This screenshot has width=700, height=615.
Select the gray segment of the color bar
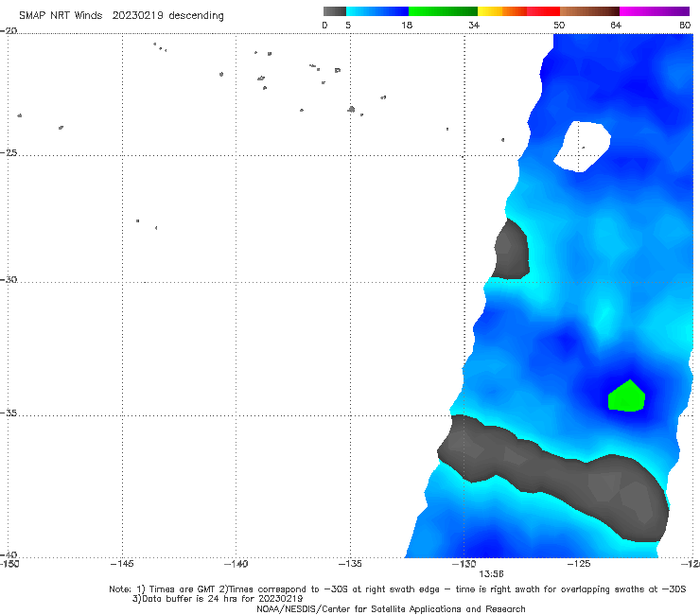[334, 11]
